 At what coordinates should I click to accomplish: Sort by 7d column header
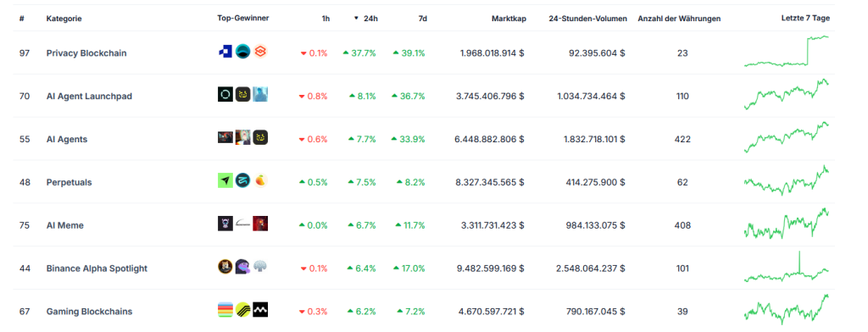pyautogui.click(x=422, y=19)
